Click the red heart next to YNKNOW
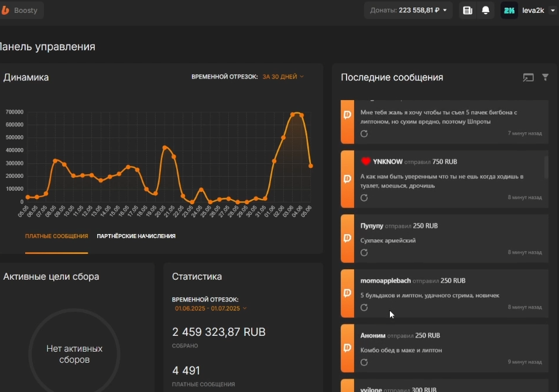This screenshot has width=559, height=392. point(365,161)
